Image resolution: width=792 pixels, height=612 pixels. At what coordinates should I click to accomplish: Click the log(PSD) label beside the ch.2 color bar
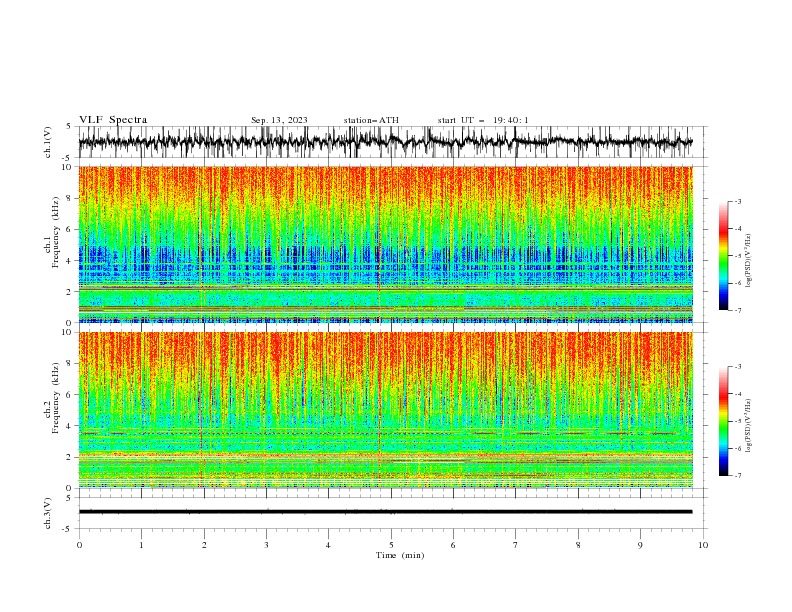click(x=749, y=425)
